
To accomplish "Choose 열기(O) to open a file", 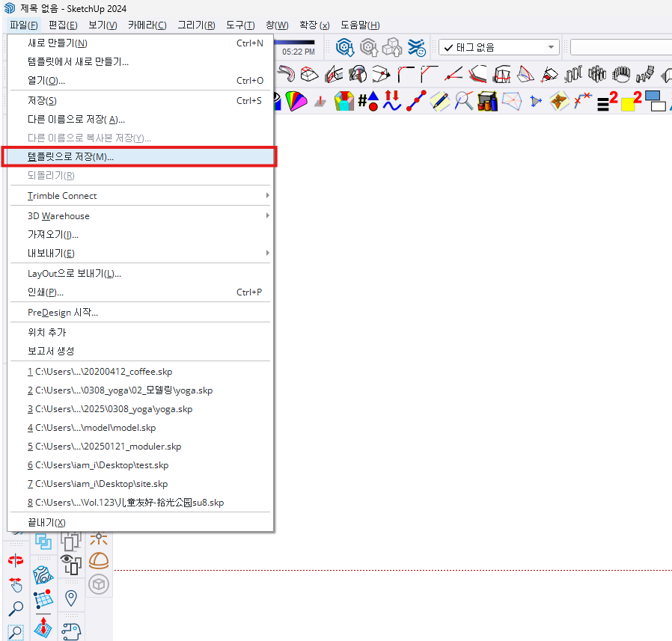I will pyautogui.click(x=140, y=80).
